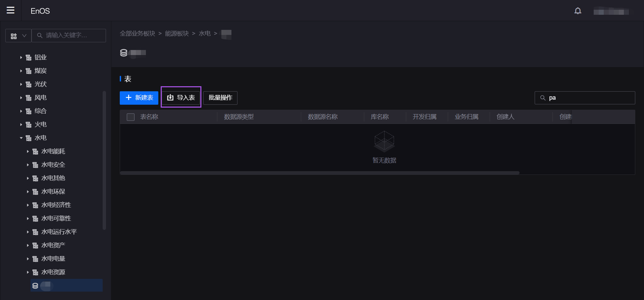Go to 能源板块 in breadcrumb
Viewport: 644px width, 300px height.
click(x=177, y=34)
